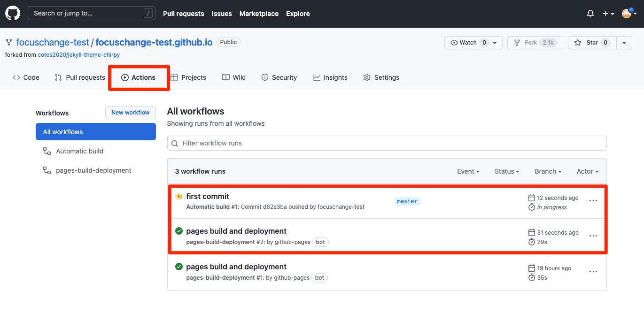644x313 pixels.
Task: Click the calendar icon next to 19 hours ago
Action: point(532,268)
